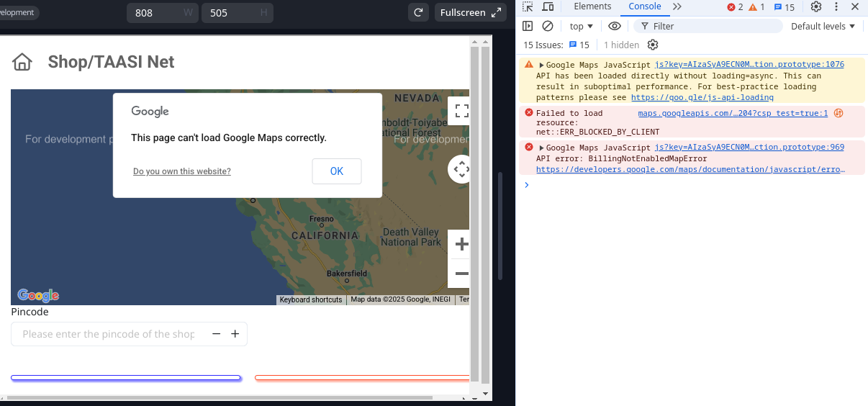The height and width of the screenshot is (406, 868).
Task: Select the DevTools inspect element icon
Action: tap(528, 6)
